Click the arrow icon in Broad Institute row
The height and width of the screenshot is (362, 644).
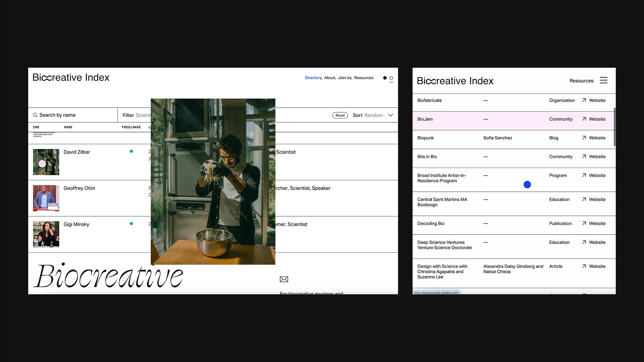coord(584,175)
